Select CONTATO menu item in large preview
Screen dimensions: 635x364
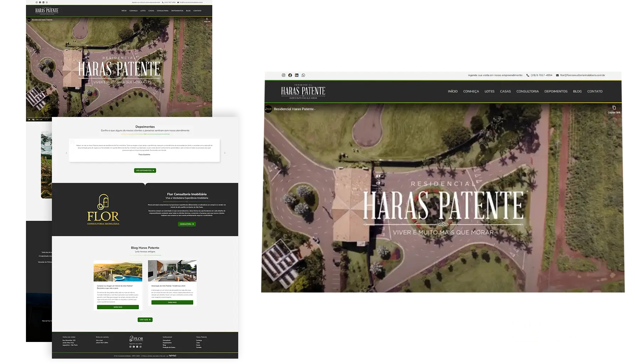coord(595,91)
